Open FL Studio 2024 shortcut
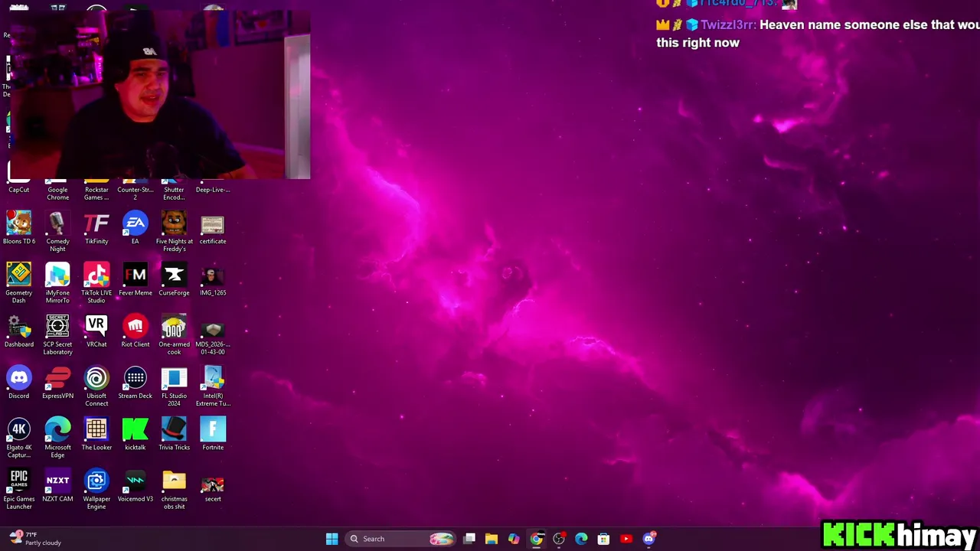 174,386
